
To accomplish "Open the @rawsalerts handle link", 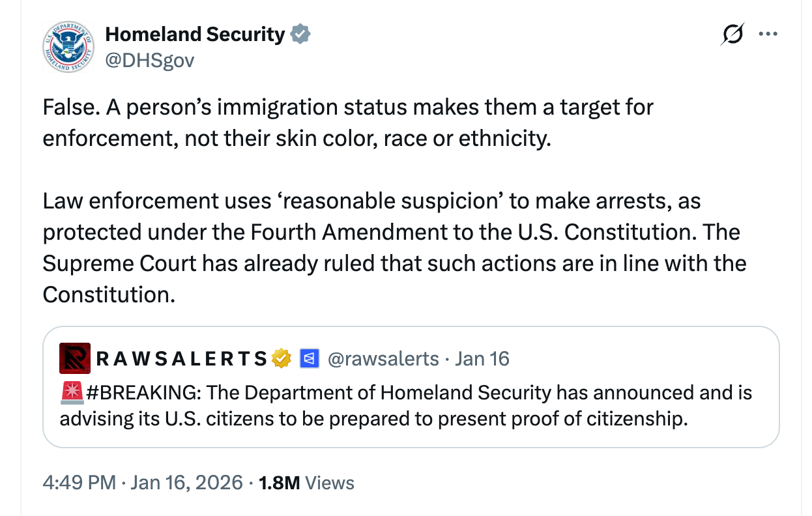I will point(383,358).
